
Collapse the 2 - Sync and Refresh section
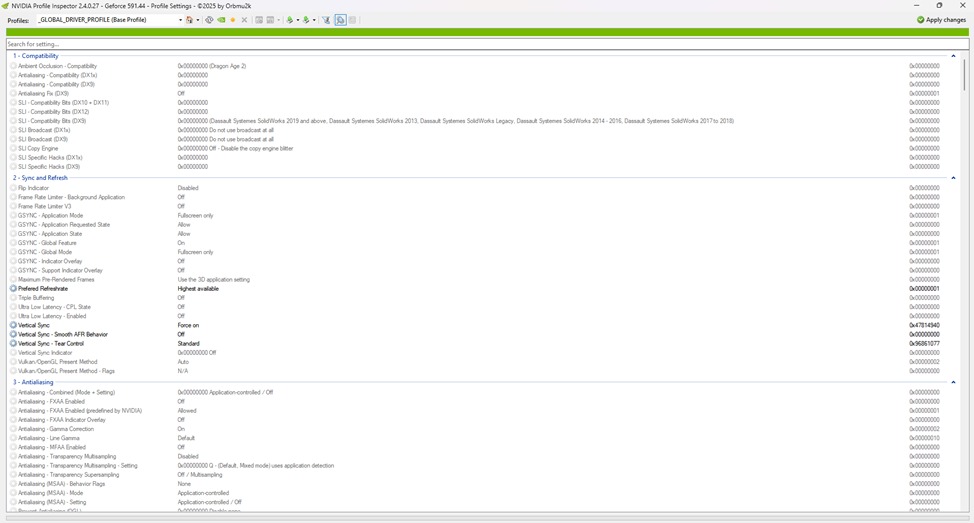(953, 178)
